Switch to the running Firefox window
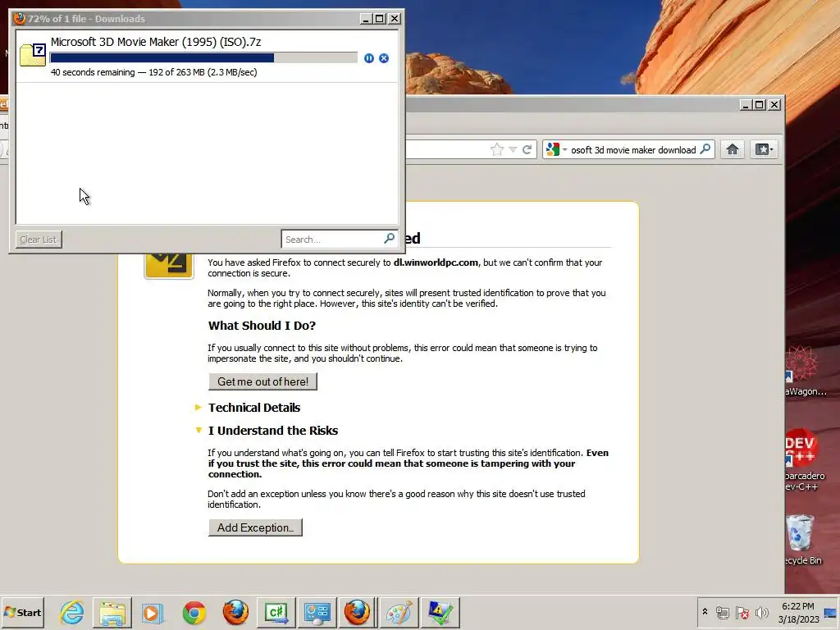The height and width of the screenshot is (630, 840). tap(358, 612)
